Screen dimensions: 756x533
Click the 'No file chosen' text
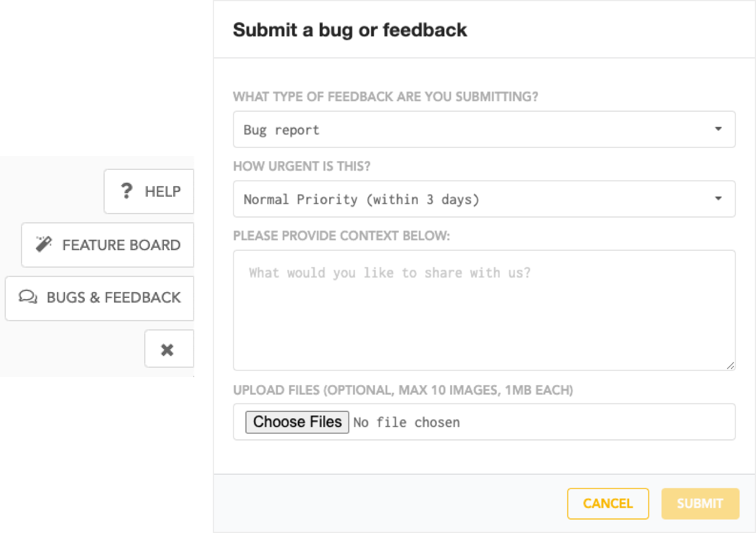tap(406, 422)
